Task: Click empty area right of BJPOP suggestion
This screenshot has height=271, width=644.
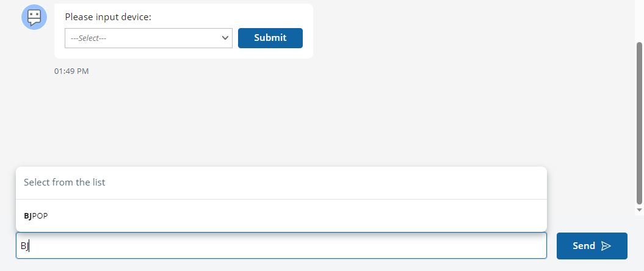Action: pyautogui.click(x=305, y=215)
